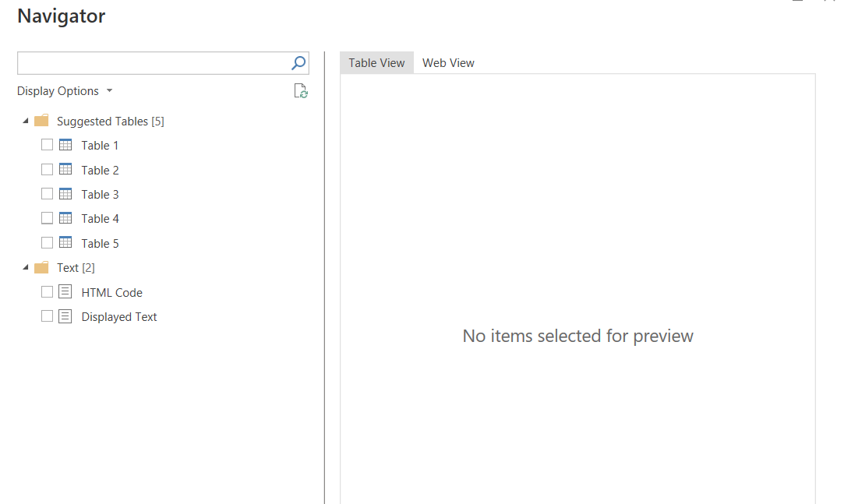Click the Suggested Tables folder icon
844x504 pixels.
click(41, 121)
